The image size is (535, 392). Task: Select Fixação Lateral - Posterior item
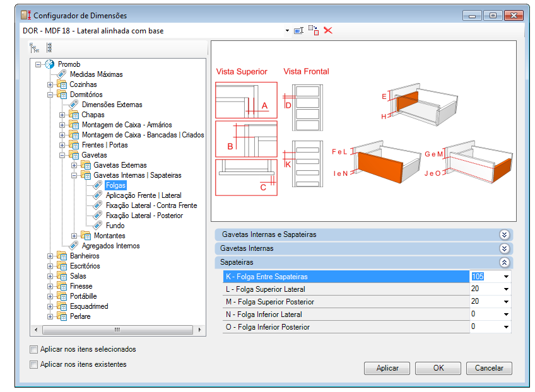point(144,216)
